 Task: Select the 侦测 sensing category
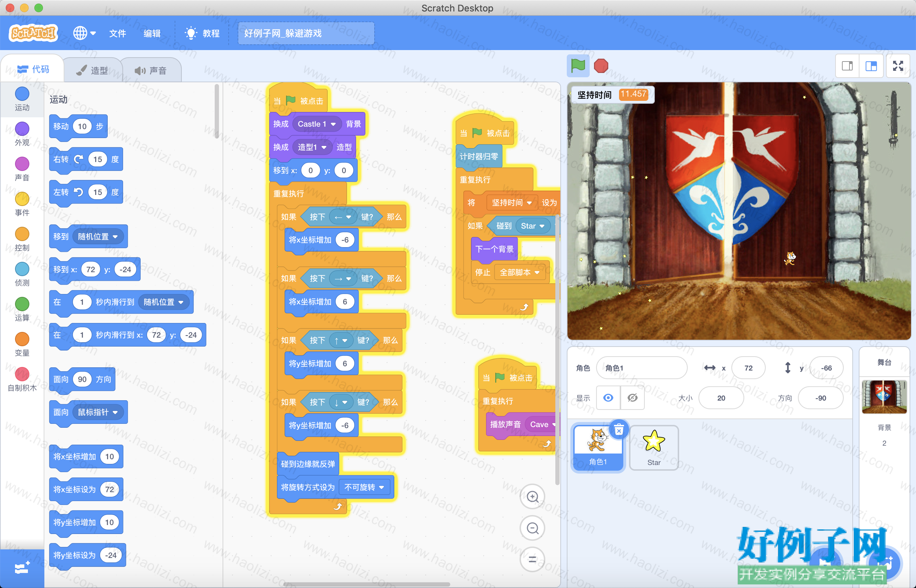[x=22, y=275]
